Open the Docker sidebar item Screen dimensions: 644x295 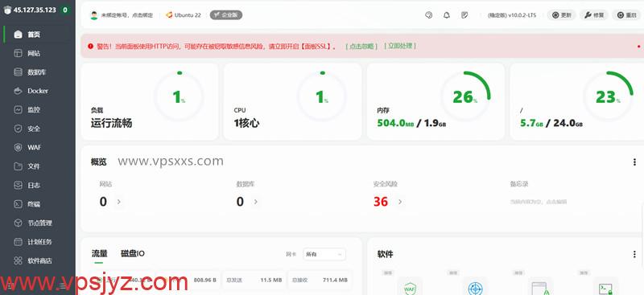pyautogui.click(x=38, y=91)
